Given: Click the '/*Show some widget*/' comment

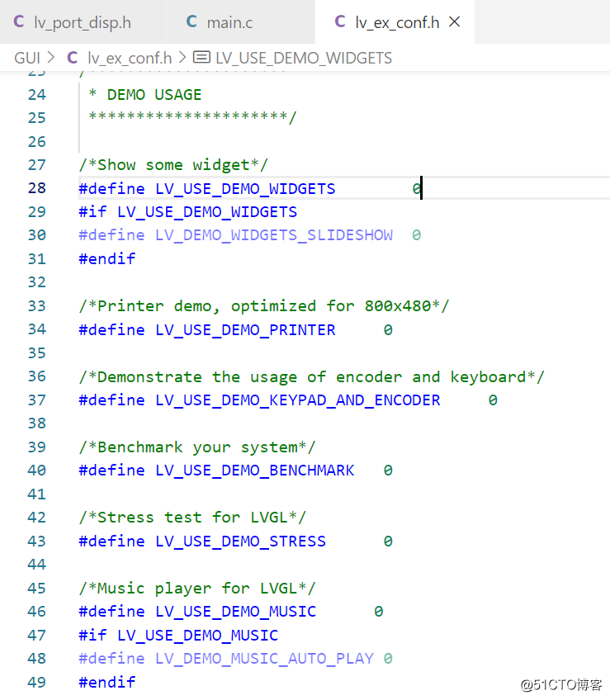Looking at the screenshot, I should [x=173, y=165].
